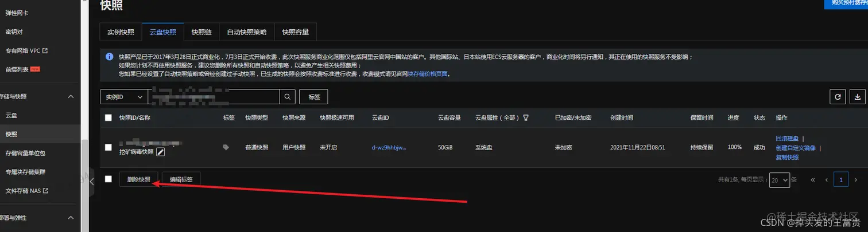The height and width of the screenshot is (232, 868).
Task: Open 文件存储 NAS sidebar link
Action: point(26,190)
